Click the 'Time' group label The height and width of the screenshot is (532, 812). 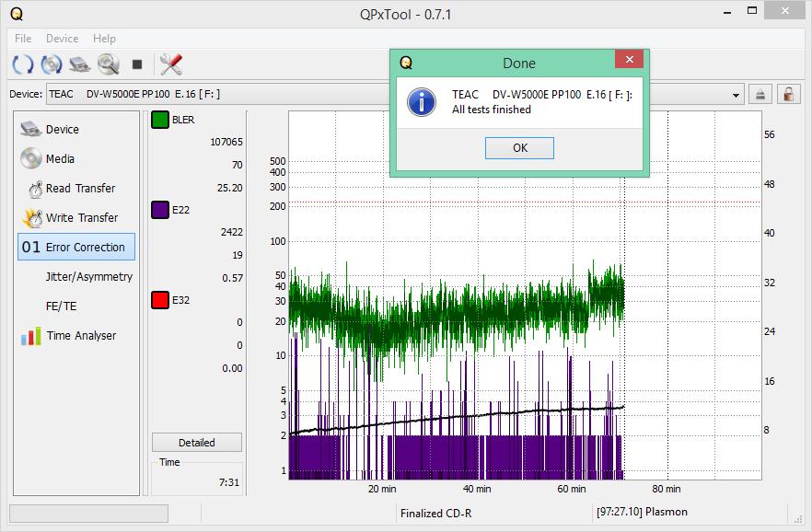pos(169,462)
